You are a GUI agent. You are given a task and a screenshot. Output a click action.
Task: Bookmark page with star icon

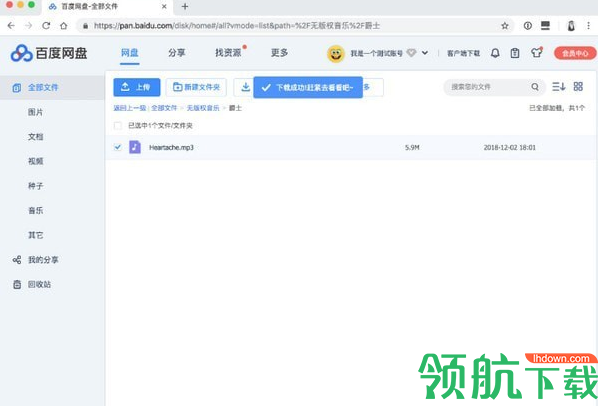coord(505,26)
